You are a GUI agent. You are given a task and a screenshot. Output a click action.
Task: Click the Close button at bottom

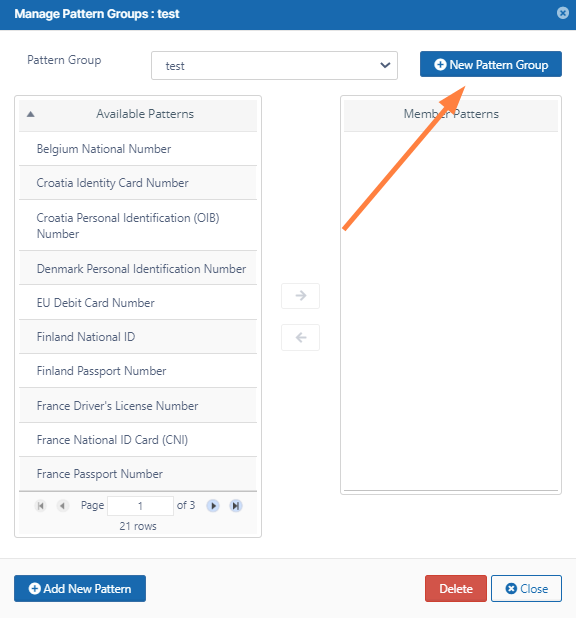(526, 588)
